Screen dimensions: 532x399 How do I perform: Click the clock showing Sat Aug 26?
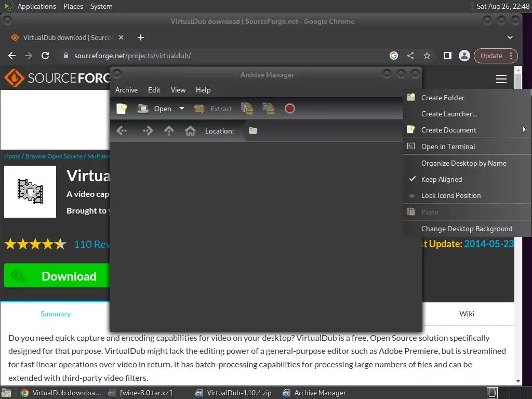click(503, 6)
